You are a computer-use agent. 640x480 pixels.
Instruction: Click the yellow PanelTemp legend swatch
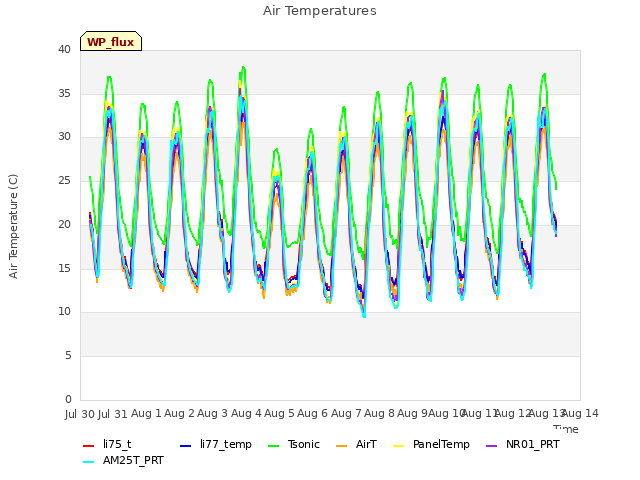click(398, 446)
